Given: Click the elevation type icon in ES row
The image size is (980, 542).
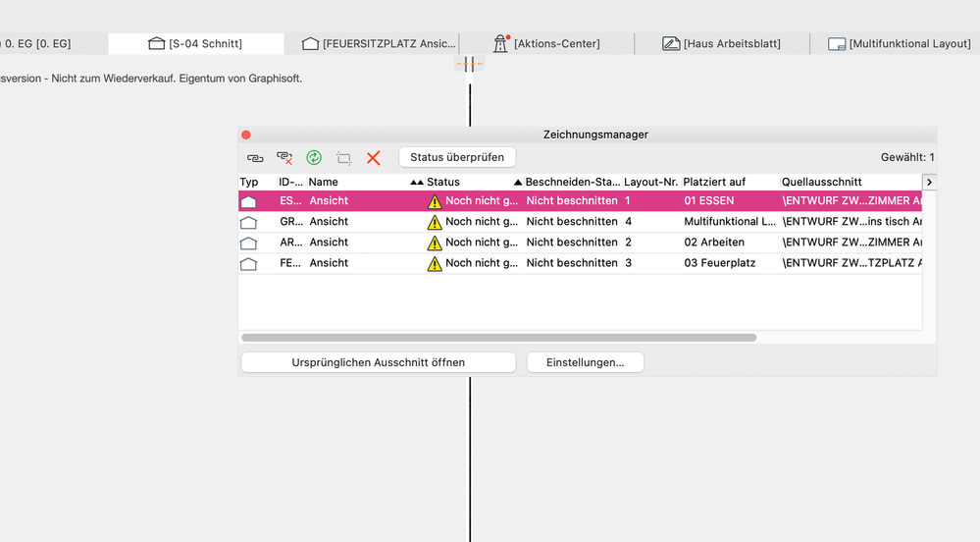Looking at the screenshot, I should click(249, 201).
